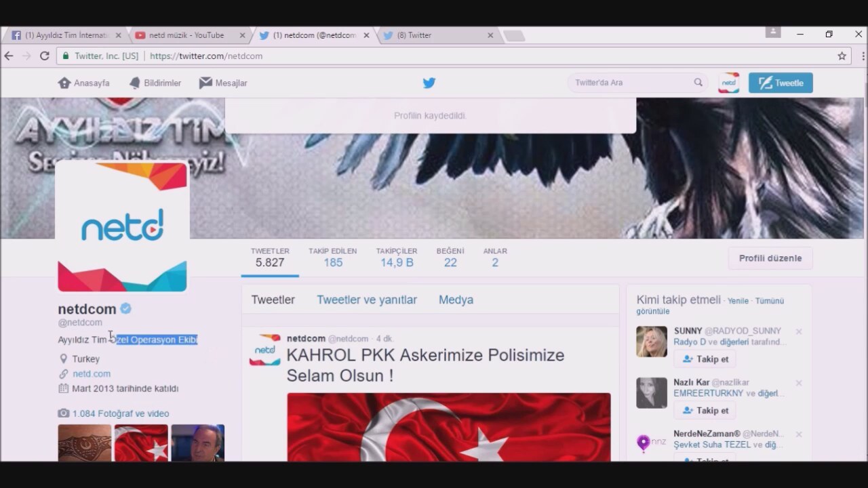Open the netd account avatar menu
Screen dimensions: 868x488
[729, 83]
